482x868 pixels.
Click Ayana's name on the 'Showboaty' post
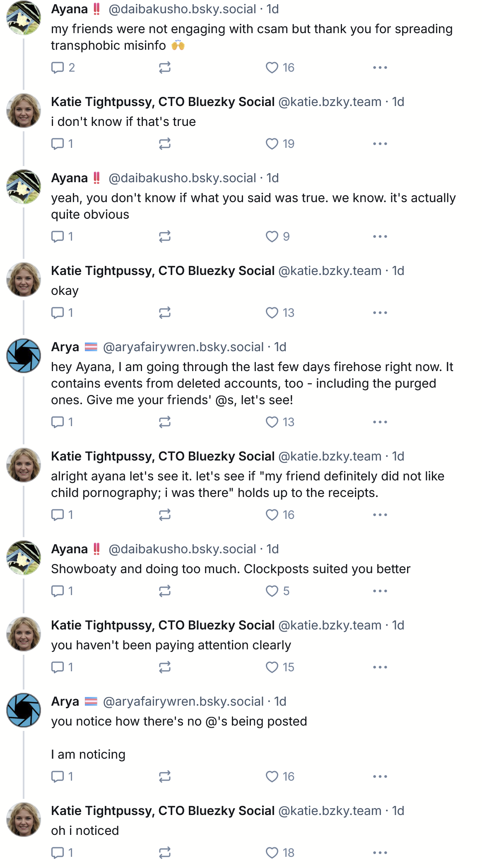(69, 549)
